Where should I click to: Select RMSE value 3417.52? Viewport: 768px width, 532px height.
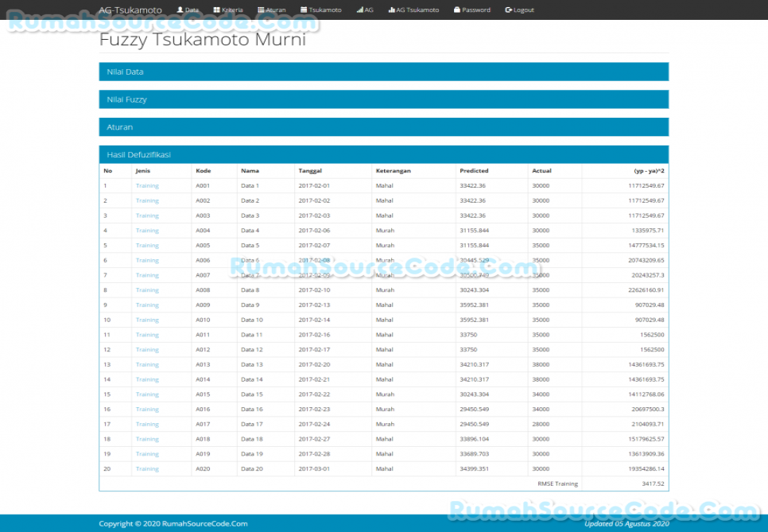point(653,483)
